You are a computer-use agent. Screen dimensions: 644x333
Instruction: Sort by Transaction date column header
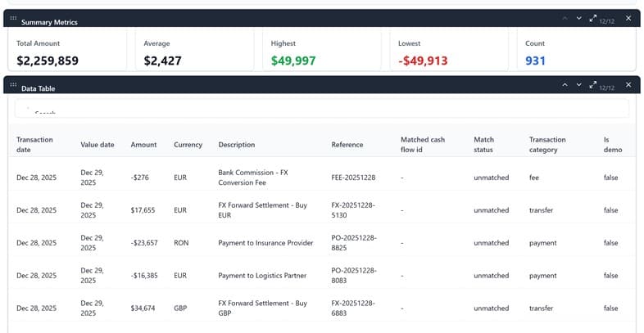[34, 145]
